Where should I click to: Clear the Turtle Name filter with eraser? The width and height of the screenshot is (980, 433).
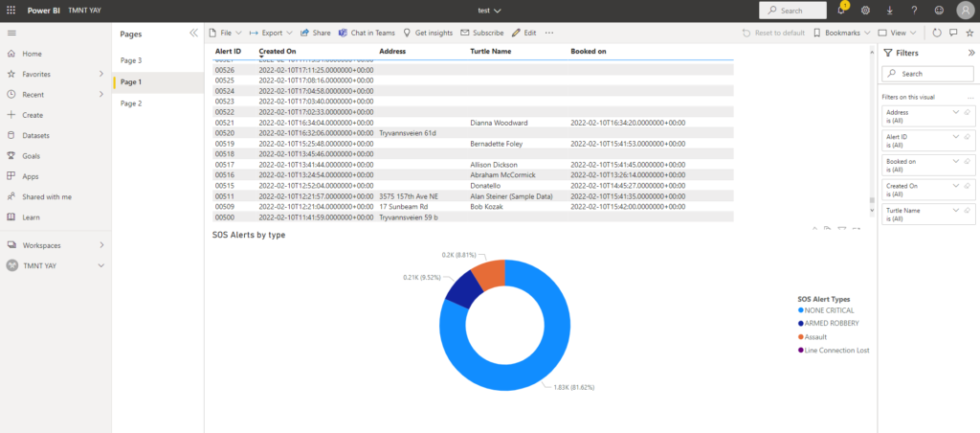click(967, 210)
